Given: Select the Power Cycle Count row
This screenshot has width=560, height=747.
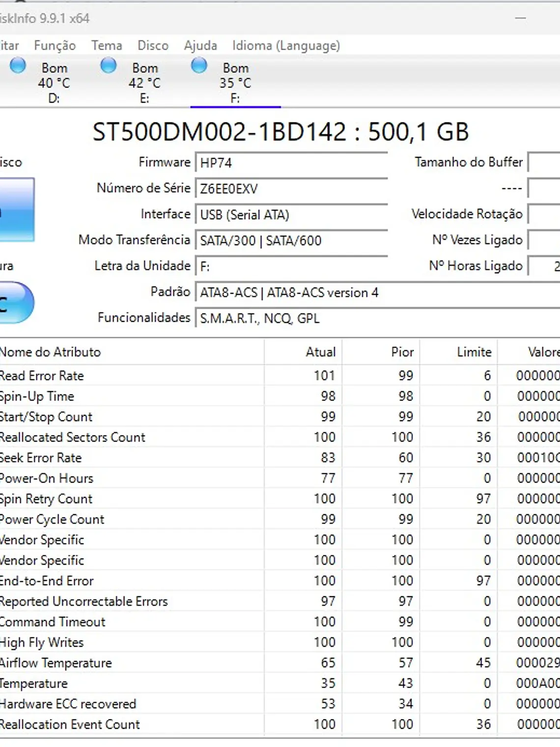Looking at the screenshot, I should (280, 519).
